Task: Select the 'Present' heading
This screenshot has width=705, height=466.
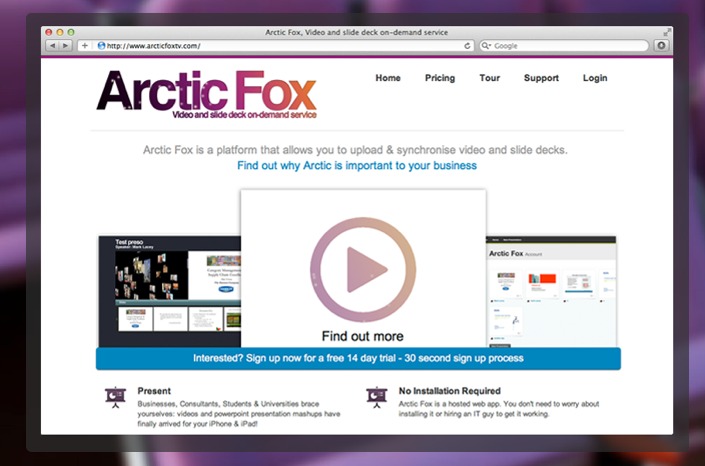Action: 154,391
